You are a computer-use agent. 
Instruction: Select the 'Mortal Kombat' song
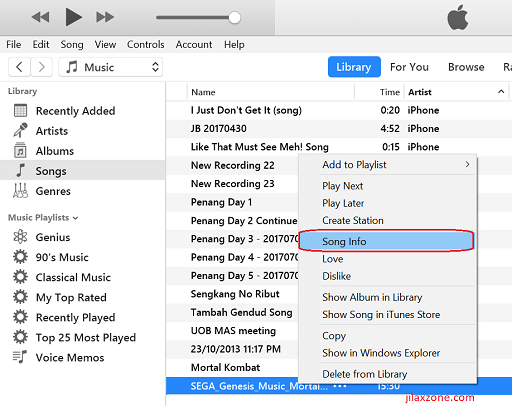coord(225,367)
